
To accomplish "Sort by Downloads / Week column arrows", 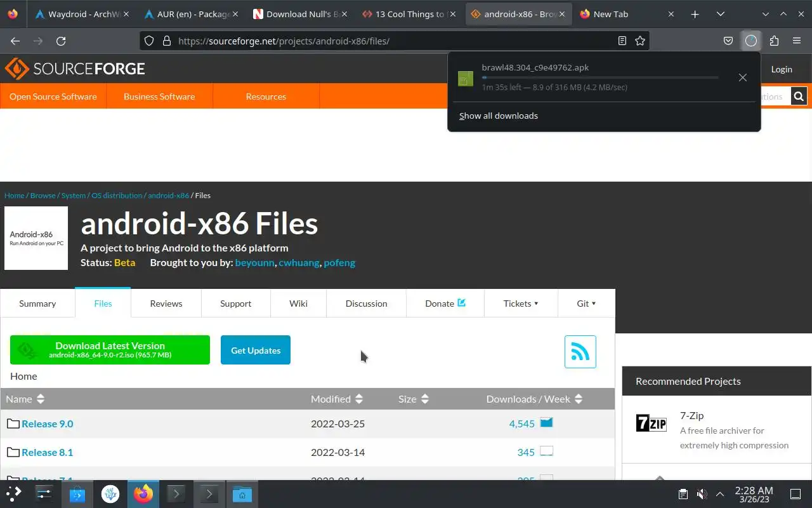I will click(x=578, y=399).
